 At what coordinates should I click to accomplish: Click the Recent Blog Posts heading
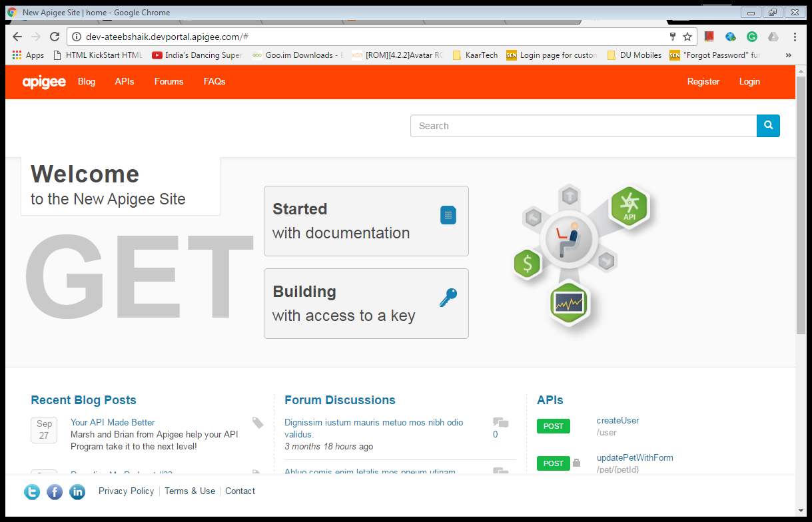coord(83,400)
